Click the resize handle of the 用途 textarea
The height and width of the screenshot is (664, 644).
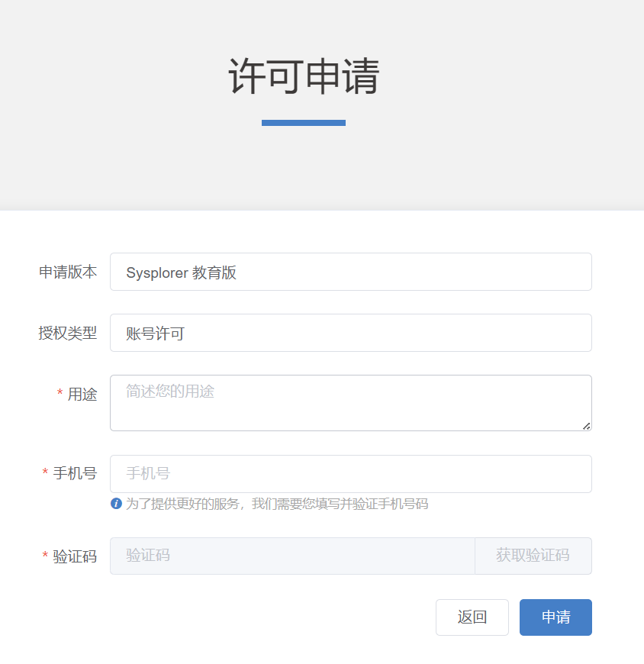coord(586,426)
